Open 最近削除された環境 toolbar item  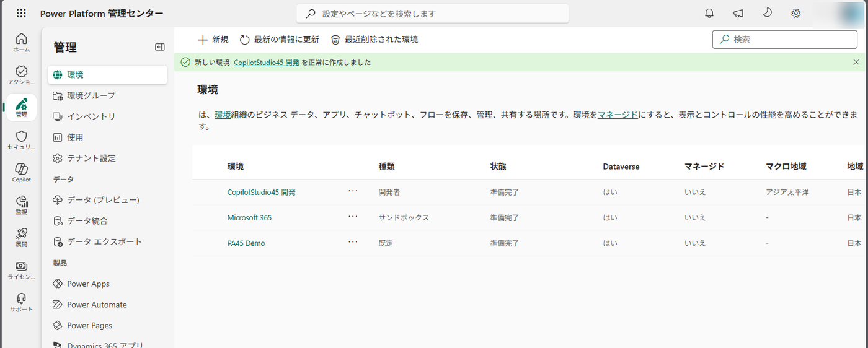tap(374, 40)
